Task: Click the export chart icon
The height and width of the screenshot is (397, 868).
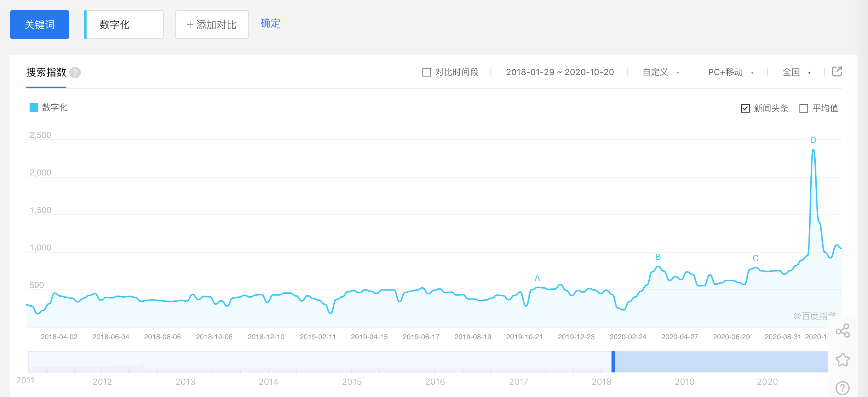Action: [x=837, y=71]
